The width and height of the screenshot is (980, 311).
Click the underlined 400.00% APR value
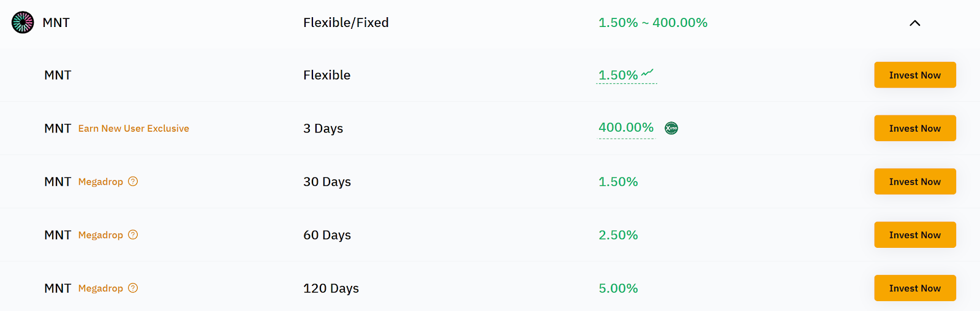pyautogui.click(x=626, y=128)
